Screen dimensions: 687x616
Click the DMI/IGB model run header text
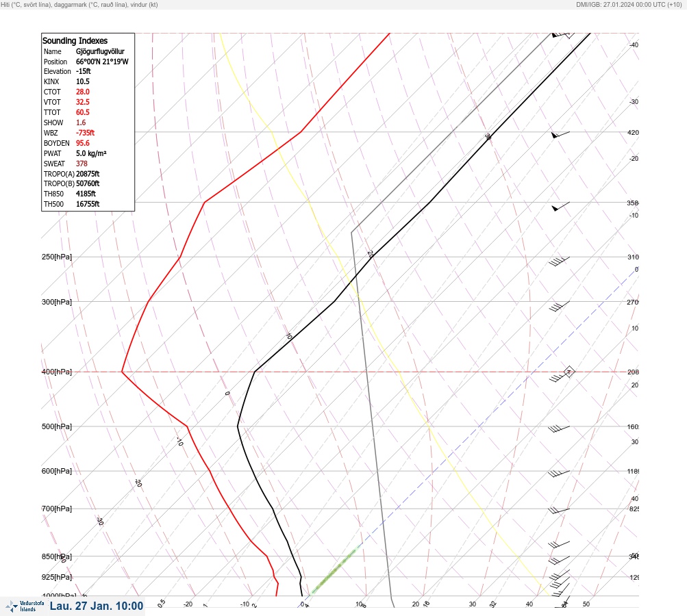pyautogui.click(x=629, y=4)
